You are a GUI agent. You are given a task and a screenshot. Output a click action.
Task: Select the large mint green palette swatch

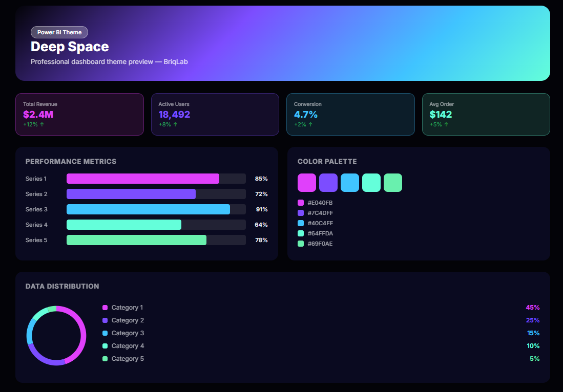393,183
